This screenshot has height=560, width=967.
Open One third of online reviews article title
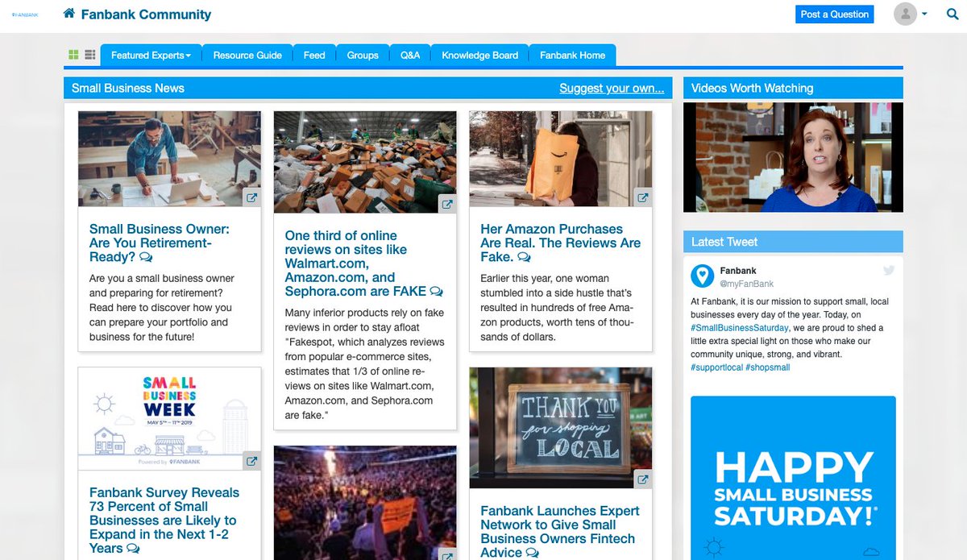tap(356, 263)
